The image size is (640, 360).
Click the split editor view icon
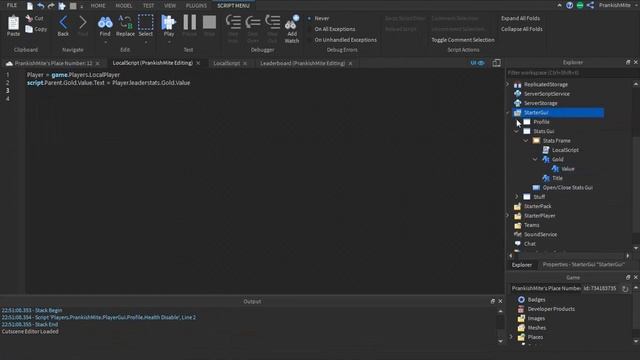click(x=496, y=63)
